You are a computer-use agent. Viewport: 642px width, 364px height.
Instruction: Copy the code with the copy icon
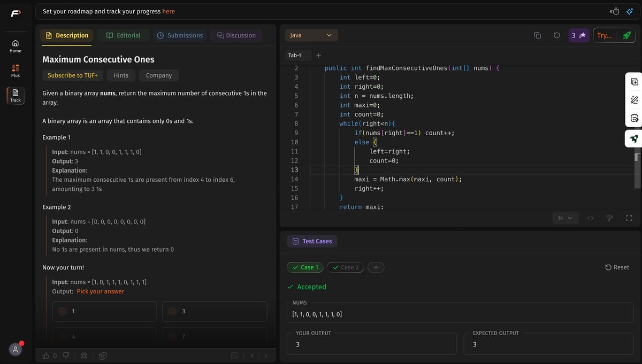[x=537, y=35]
